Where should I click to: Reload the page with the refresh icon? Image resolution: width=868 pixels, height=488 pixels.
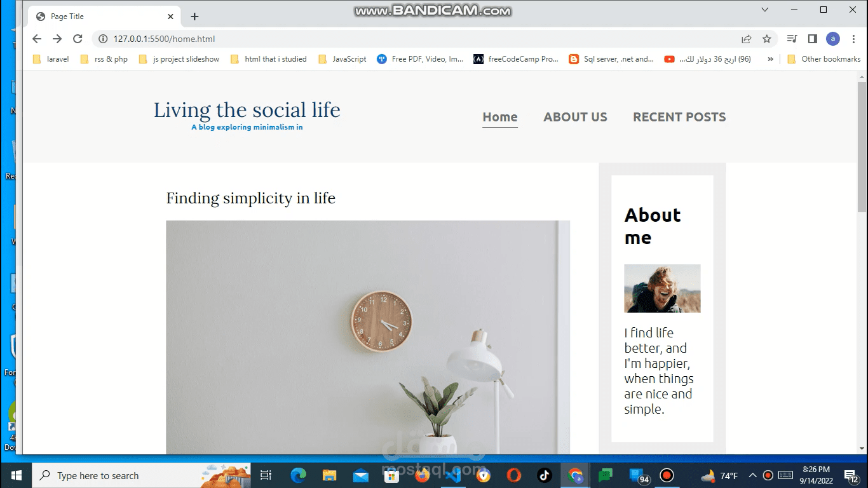click(x=78, y=39)
